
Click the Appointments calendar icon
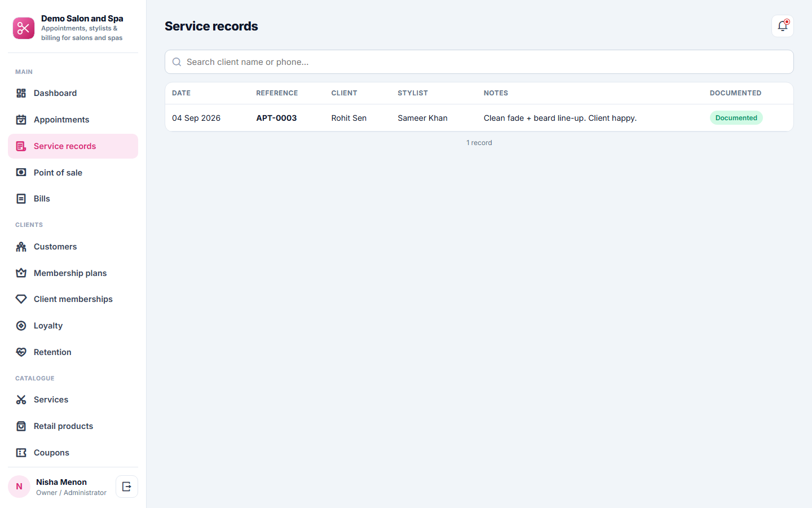tap(21, 120)
